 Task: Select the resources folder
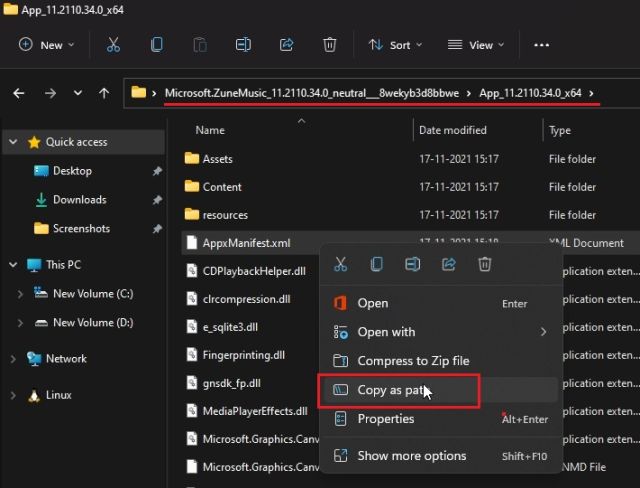tap(225, 215)
